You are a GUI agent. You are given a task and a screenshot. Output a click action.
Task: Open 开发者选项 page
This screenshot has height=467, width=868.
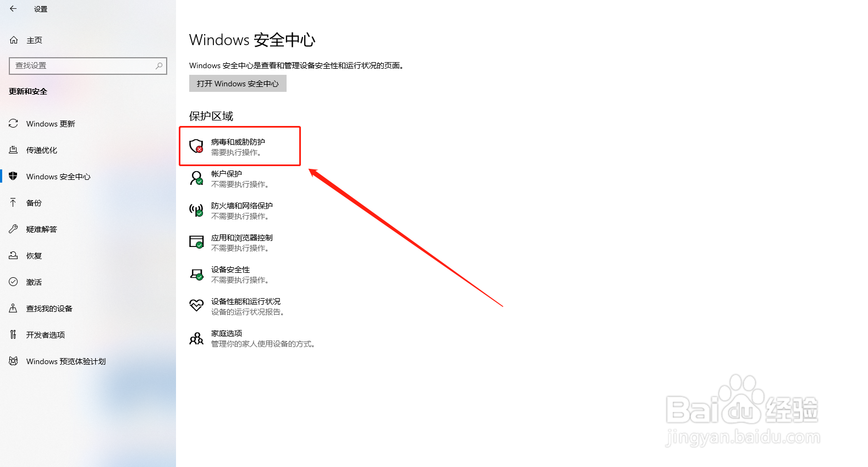coord(46,335)
